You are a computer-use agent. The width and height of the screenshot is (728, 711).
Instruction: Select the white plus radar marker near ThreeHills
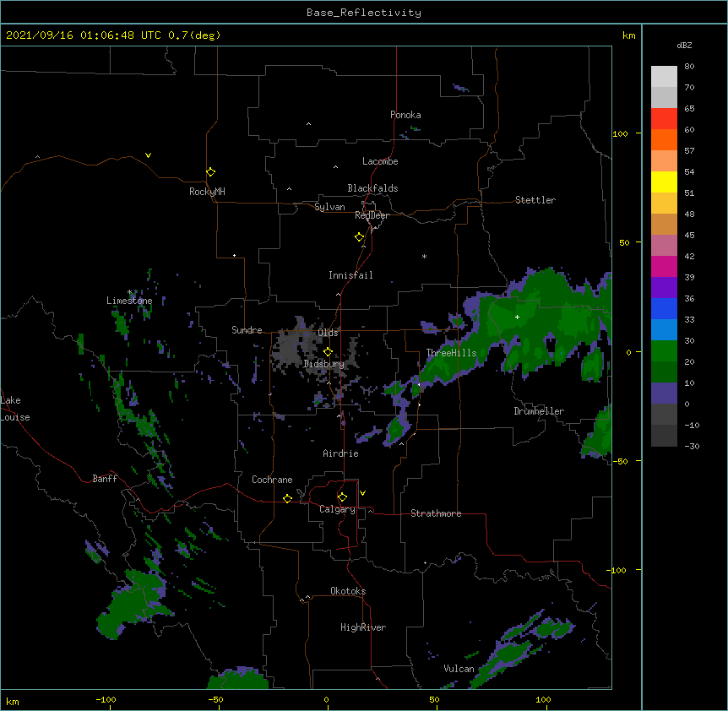[x=517, y=317]
